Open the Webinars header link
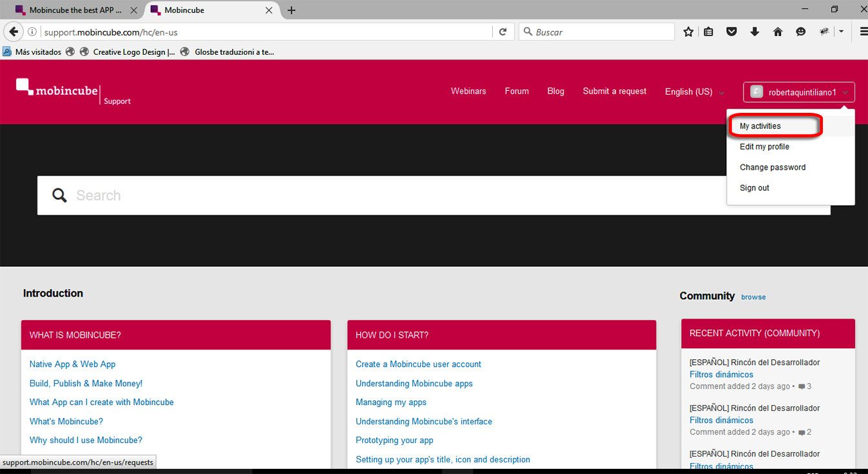The height and width of the screenshot is (474, 868). click(x=468, y=92)
